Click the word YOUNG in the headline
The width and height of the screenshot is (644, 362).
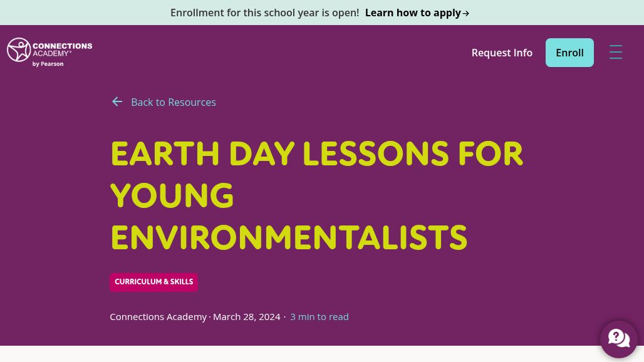point(172,196)
